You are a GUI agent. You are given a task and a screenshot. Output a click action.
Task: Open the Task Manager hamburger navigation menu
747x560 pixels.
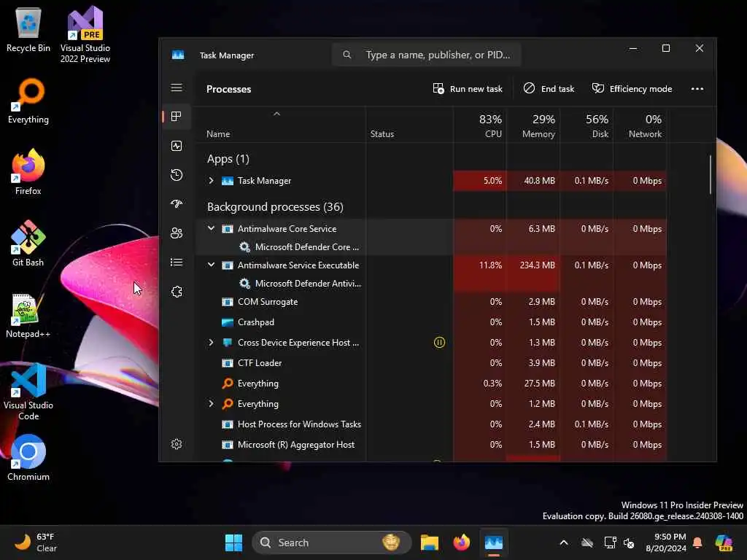(x=177, y=87)
